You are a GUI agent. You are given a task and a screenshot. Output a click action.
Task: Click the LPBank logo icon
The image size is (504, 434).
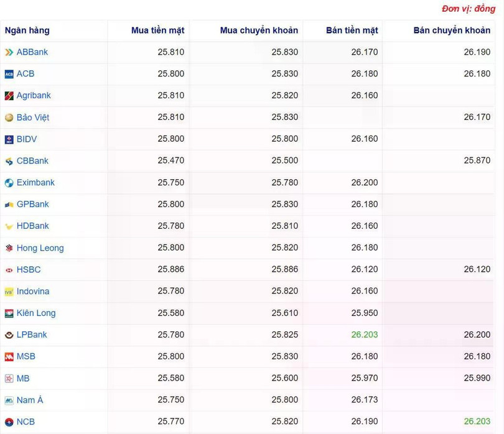click(x=9, y=335)
